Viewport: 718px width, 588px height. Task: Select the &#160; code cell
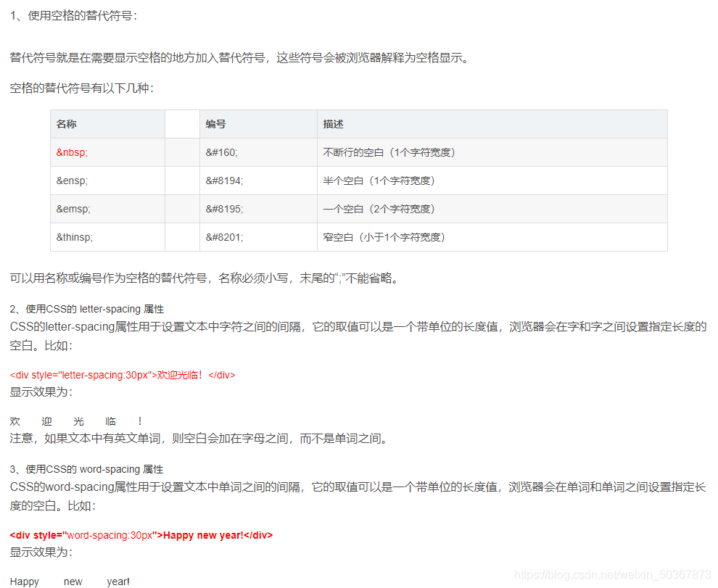coord(222,152)
